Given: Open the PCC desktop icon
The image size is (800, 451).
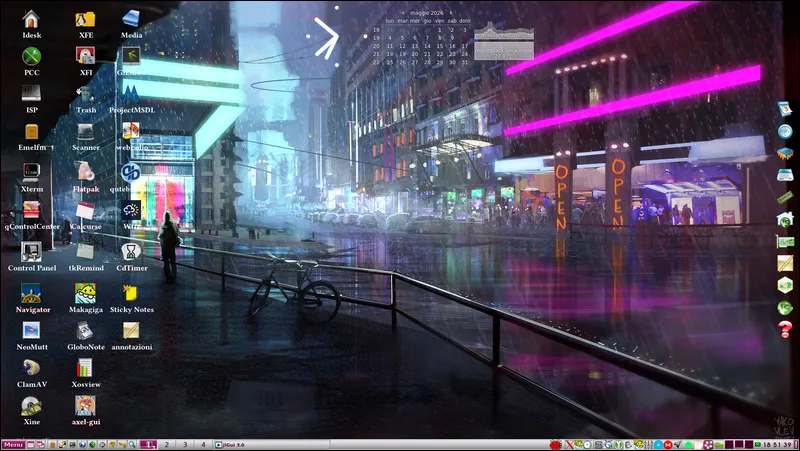Looking at the screenshot, I should (x=31, y=57).
